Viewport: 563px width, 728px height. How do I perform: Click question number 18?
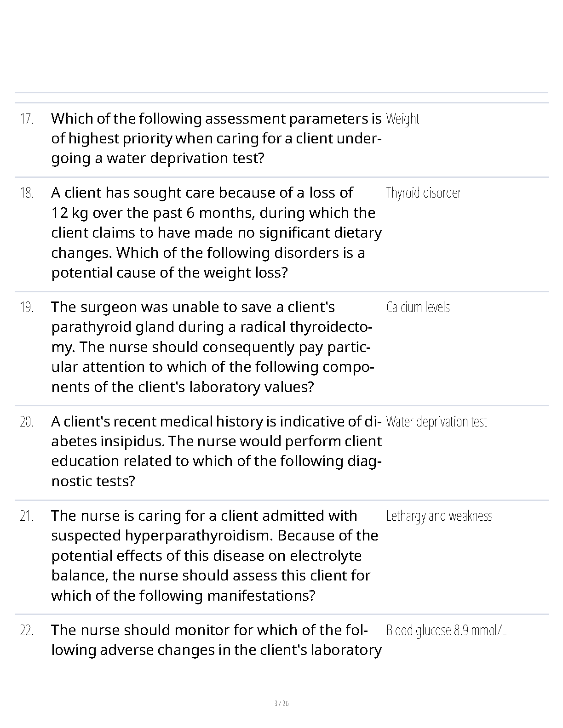pos(27,193)
